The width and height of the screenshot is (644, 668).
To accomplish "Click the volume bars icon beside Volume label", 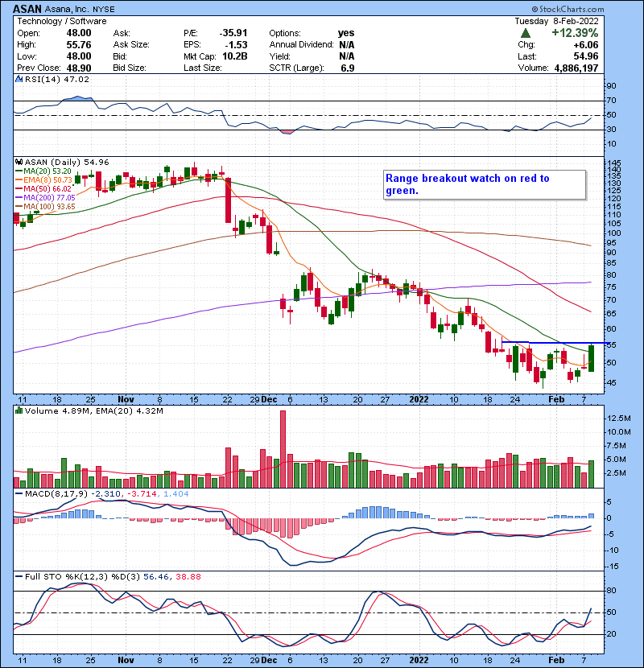I will pos(19,410).
